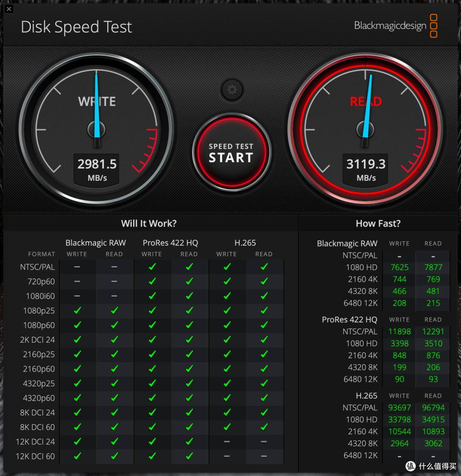The height and width of the screenshot is (476, 461).
Task: Click value 96794 for H.265 NTSC/PAL read
Action: pyautogui.click(x=433, y=408)
